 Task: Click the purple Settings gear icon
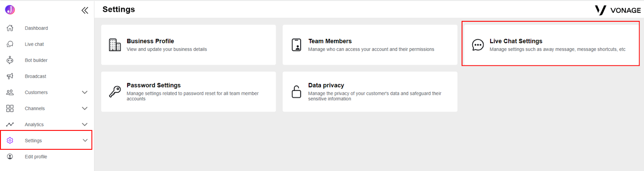pos(10,140)
